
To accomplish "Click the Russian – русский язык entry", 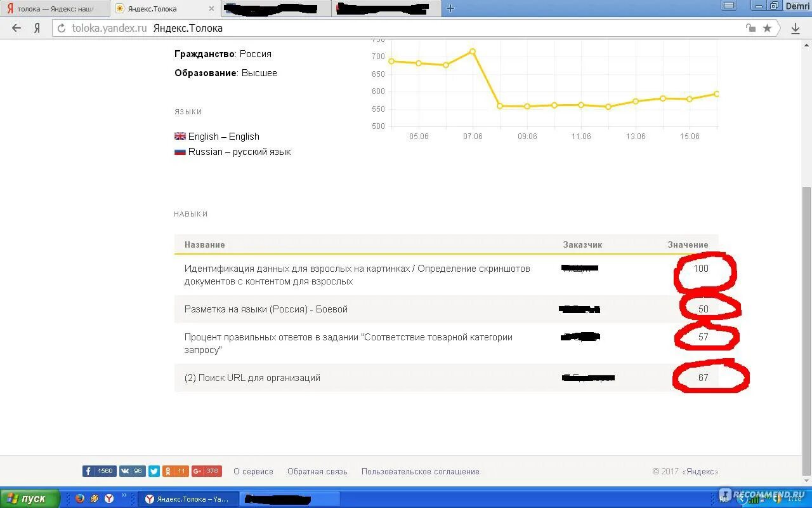I will (x=232, y=152).
